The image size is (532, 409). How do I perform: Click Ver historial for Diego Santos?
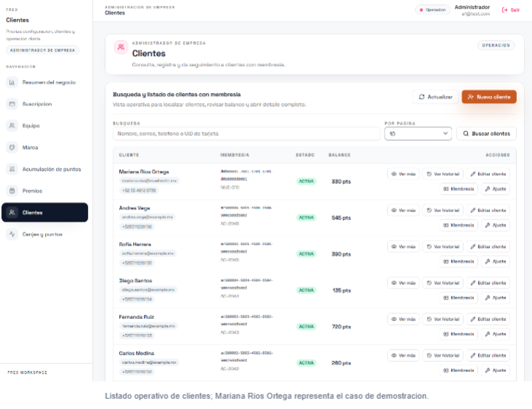point(443,283)
